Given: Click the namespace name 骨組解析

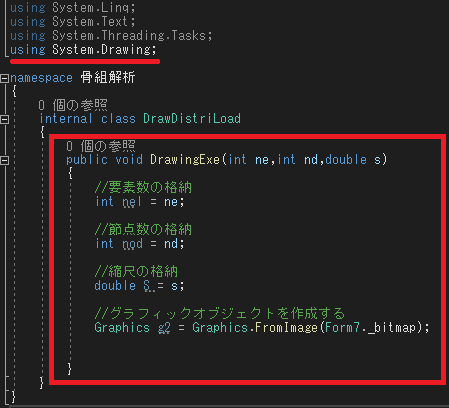Looking at the screenshot, I should click(108, 78).
